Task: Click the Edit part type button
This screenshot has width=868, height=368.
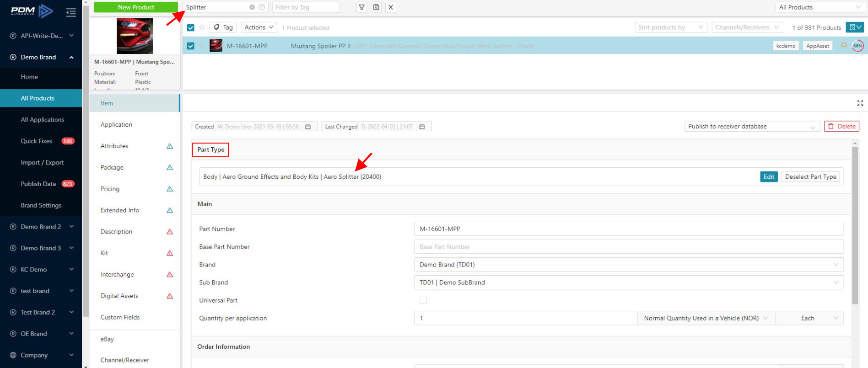Action: tap(769, 177)
